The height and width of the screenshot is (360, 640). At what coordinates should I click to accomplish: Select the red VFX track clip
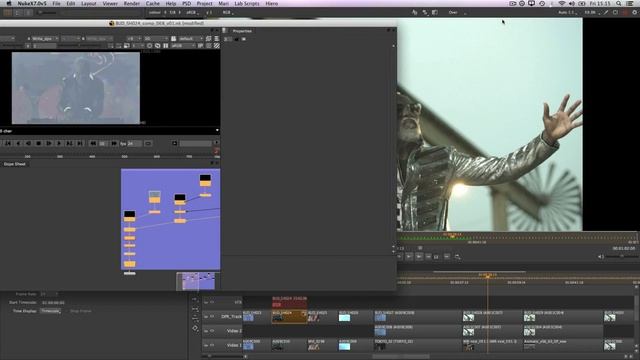289,302
